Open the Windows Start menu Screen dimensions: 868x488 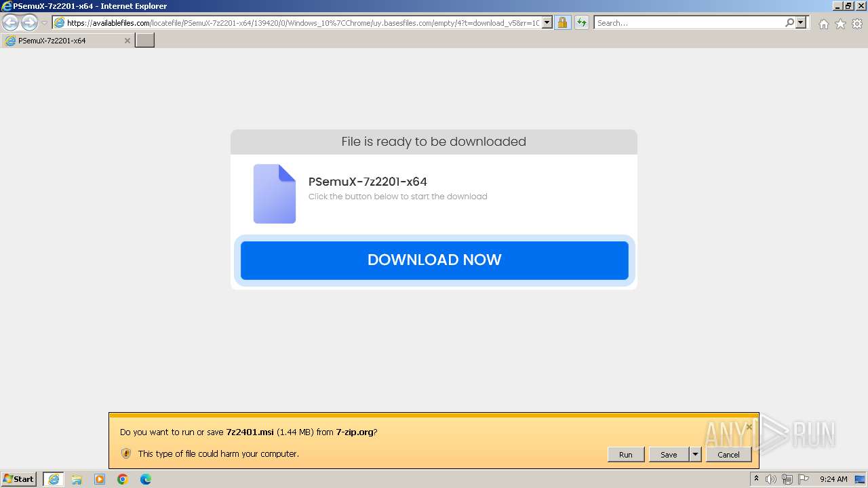click(x=19, y=479)
